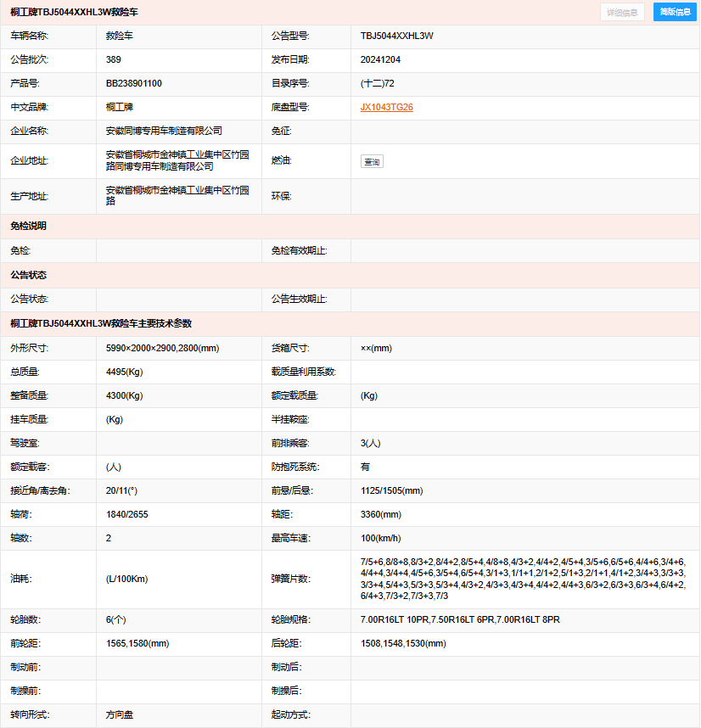The image size is (701, 728).
Task: Click the steering type value 方向盘
Action: [120, 715]
